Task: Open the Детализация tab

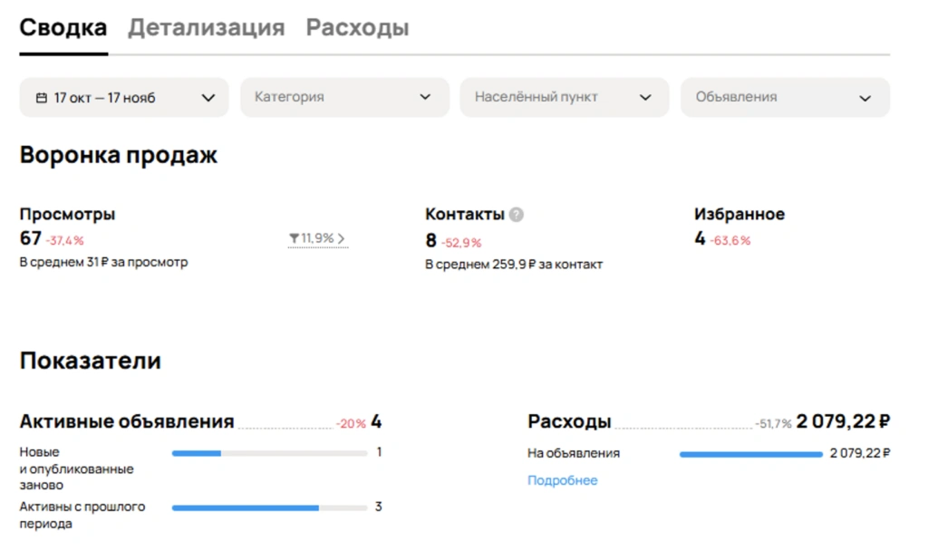Action: click(x=207, y=28)
